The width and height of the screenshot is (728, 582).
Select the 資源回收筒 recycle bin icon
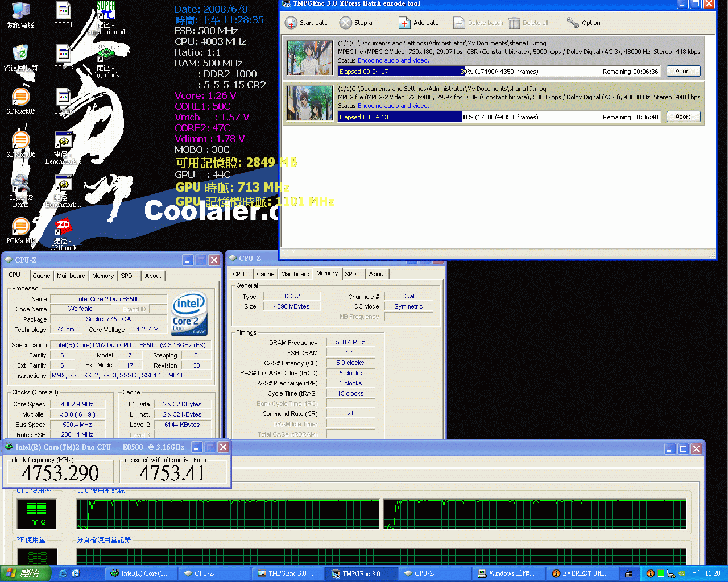coord(20,53)
